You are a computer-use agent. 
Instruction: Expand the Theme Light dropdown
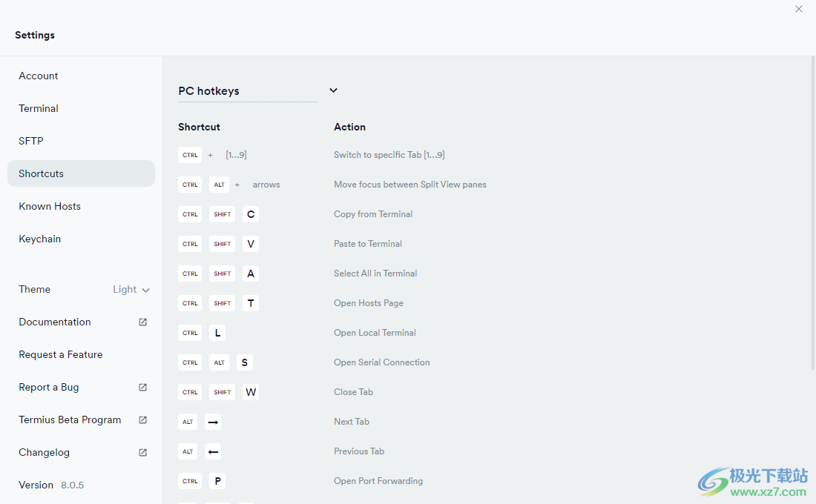pos(131,290)
